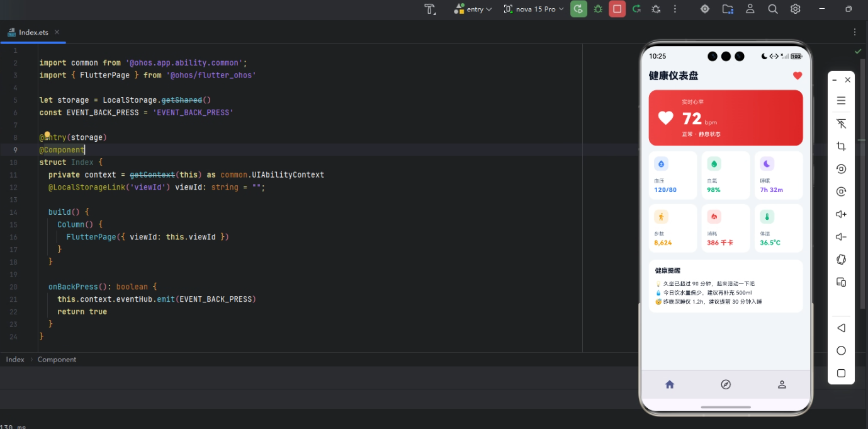Click the target locate icon in toolbar

pos(705,9)
